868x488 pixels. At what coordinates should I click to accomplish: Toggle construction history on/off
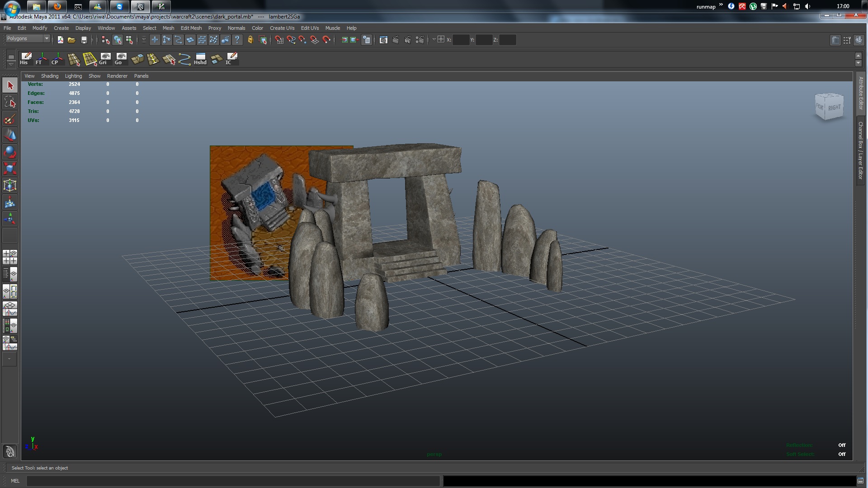pos(367,40)
